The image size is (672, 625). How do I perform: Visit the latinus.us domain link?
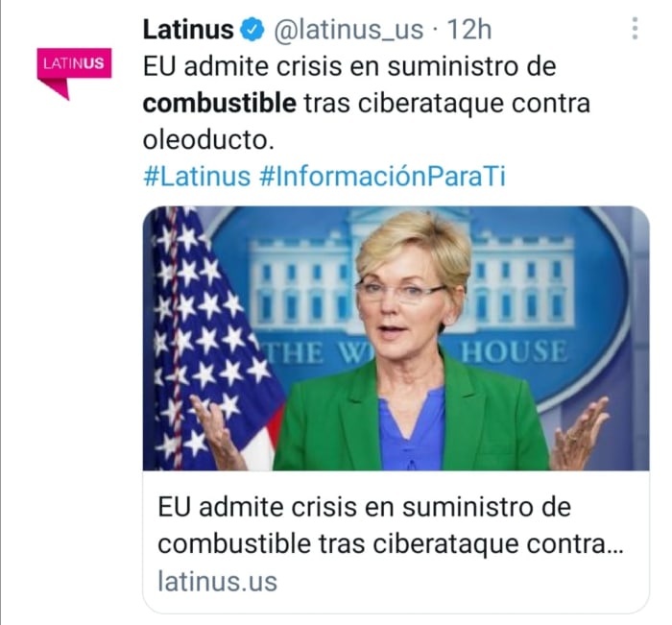coord(217,581)
